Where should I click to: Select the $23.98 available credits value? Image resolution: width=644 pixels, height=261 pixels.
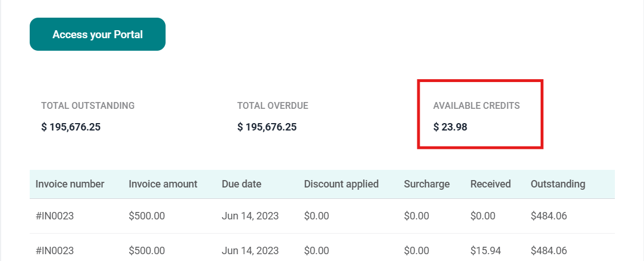click(450, 127)
